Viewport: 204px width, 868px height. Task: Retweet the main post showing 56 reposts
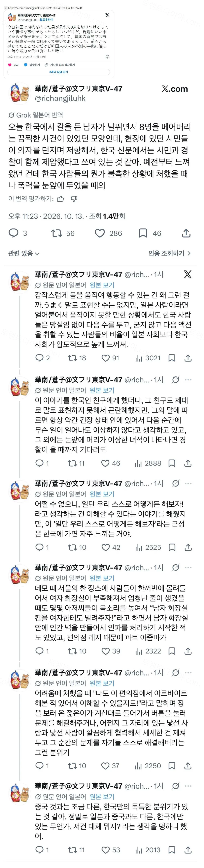coord(56,233)
